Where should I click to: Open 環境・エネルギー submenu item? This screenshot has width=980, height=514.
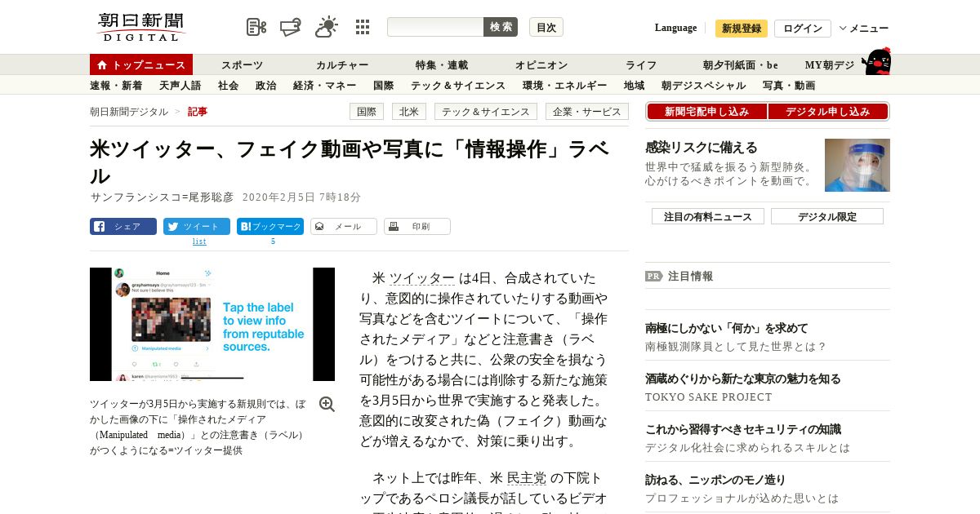(x=564, y=85)
